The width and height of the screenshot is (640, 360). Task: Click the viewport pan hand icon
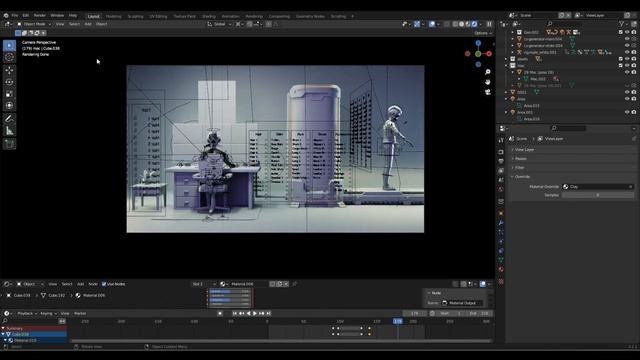coord(488,82)
